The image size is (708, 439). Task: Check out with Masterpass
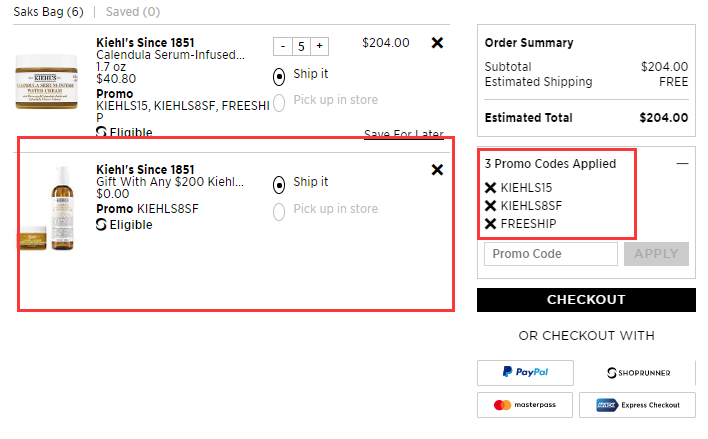click(525, 405)
